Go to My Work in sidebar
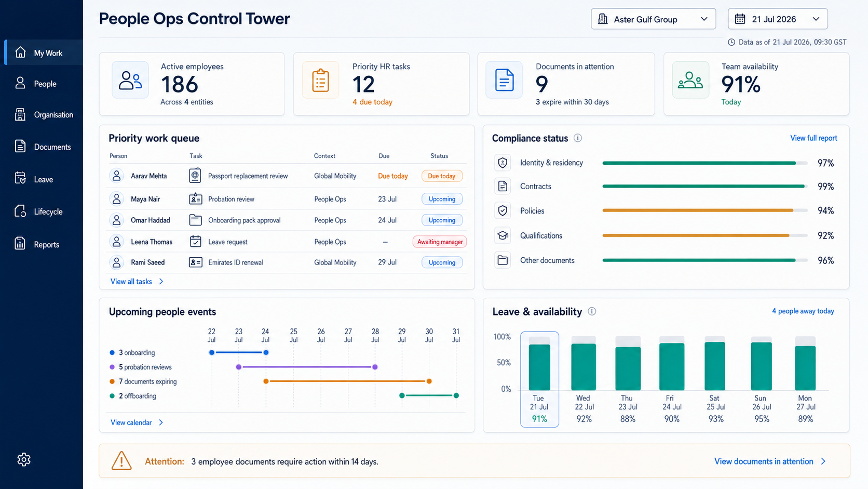This screenshot has height=489, width=868. click(44, 52)
